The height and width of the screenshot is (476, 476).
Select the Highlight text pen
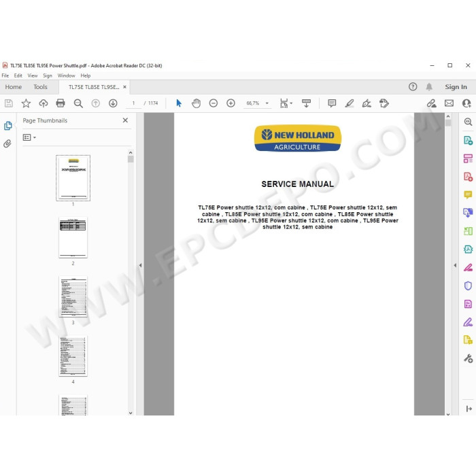(x=350, y=103)
